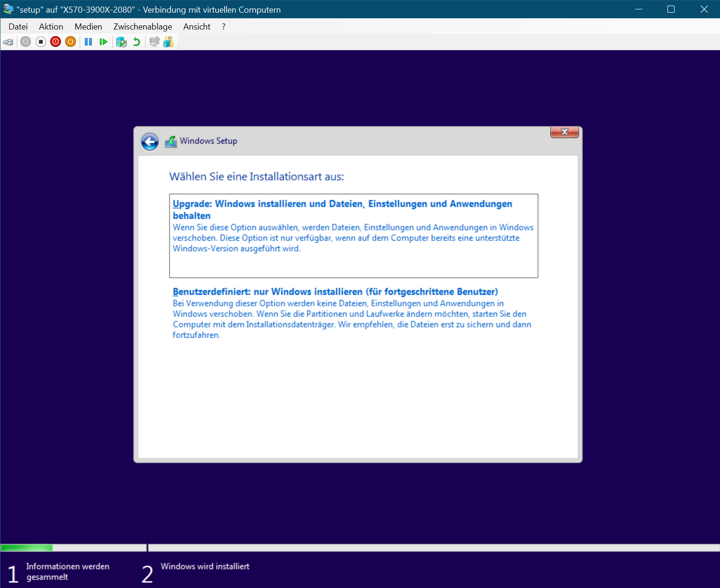Click the Benutzerdefiniert option description paragraph
Screen dimensions: 720x588
click(x=352, y=319)
